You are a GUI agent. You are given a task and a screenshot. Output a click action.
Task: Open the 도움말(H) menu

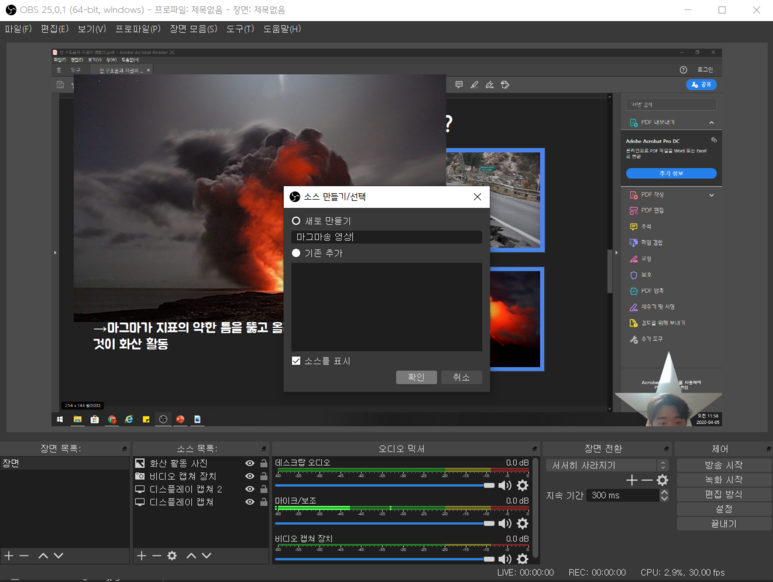coord(281,29)
